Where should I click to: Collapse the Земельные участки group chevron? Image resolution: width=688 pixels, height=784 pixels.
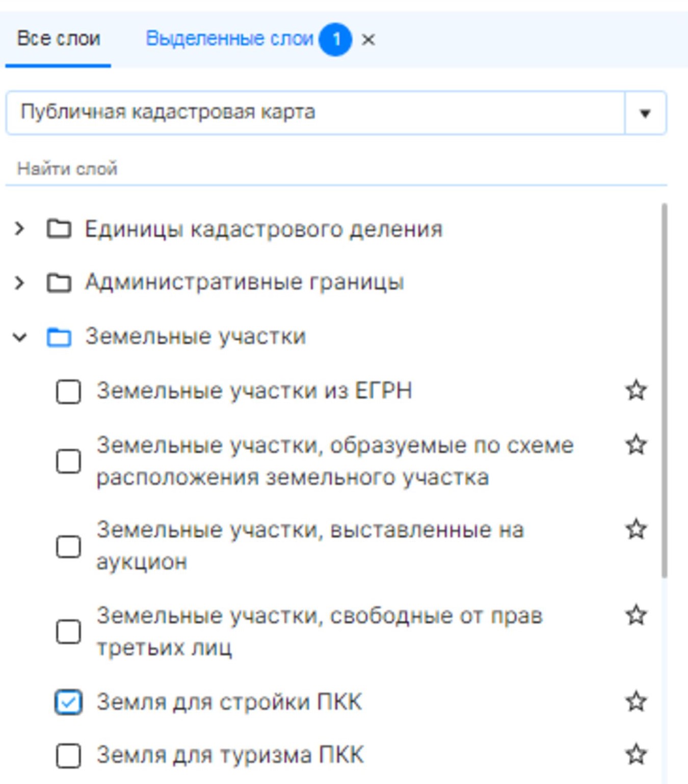(20, 337)
